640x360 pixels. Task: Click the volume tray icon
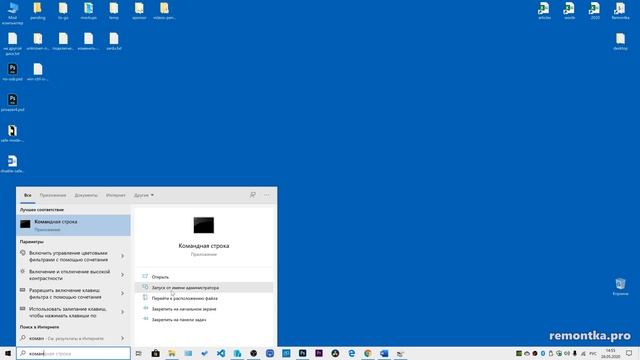click(567, 353)
